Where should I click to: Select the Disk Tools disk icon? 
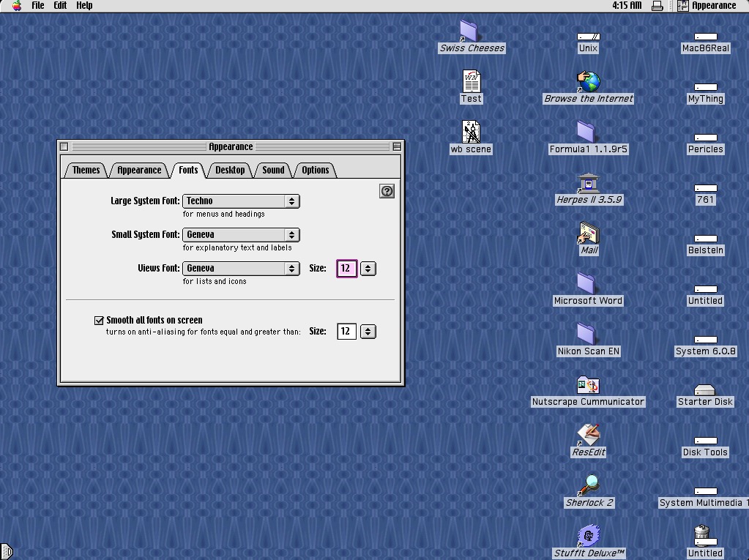(706, 441)
